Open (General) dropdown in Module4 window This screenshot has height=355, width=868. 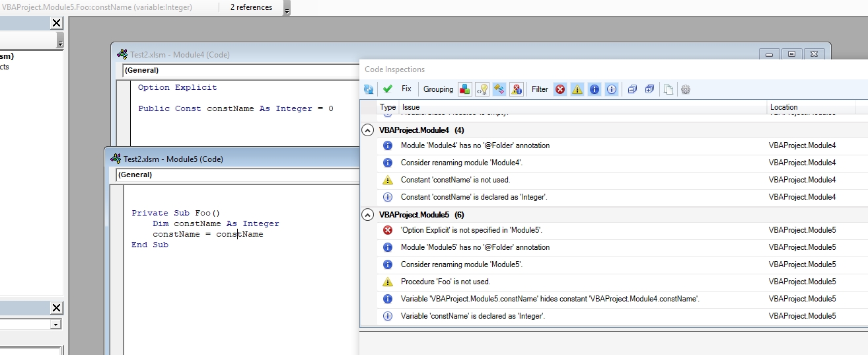click(x=240, y=70)
